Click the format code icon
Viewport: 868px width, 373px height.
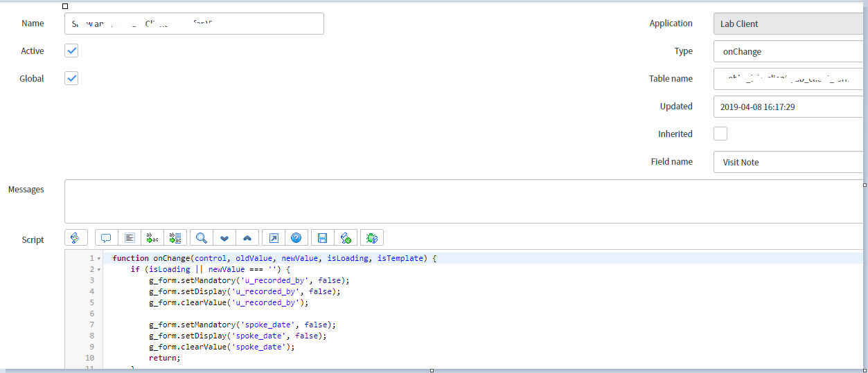click(x=130, y=238)
